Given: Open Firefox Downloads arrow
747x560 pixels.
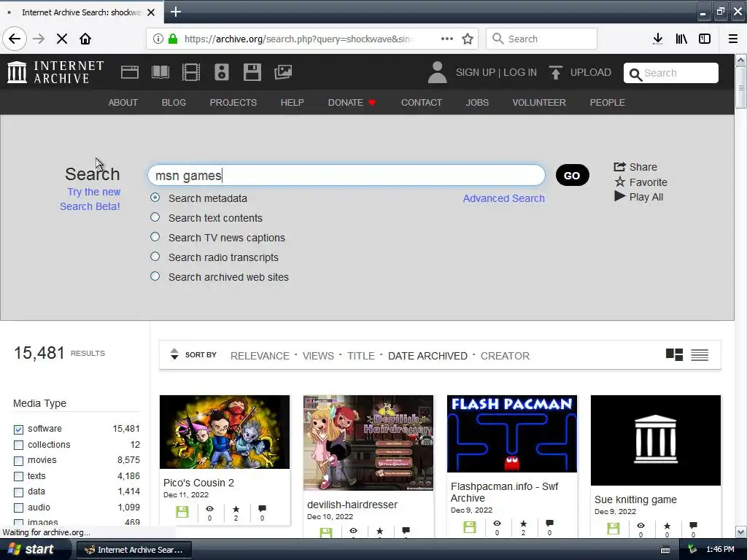Looking at the screenshot, I should tap(657, 39).
